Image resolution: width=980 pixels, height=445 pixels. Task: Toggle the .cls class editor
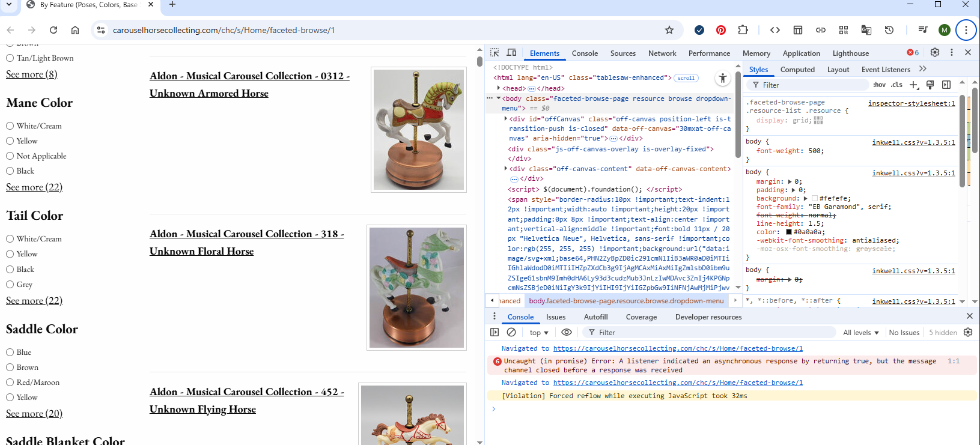(896, 85)
